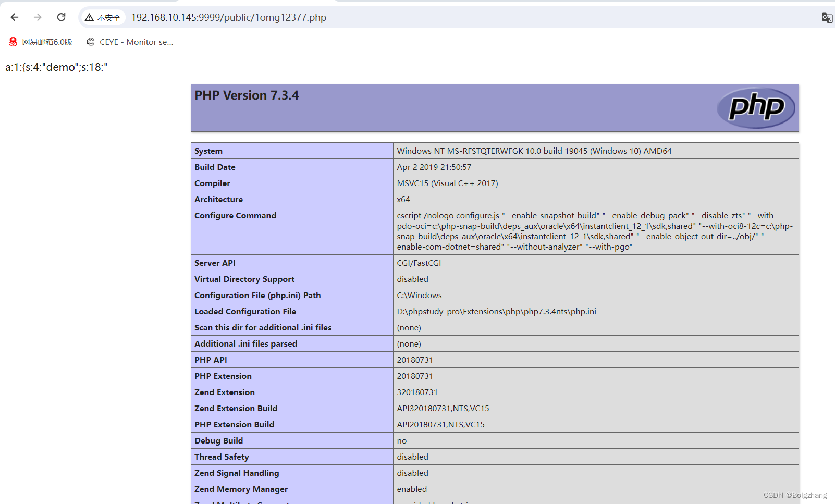This screenshot has height=504, width=835.
Task: Click the API20180731,NTS,VC15 value
Action: click(440, 425)
